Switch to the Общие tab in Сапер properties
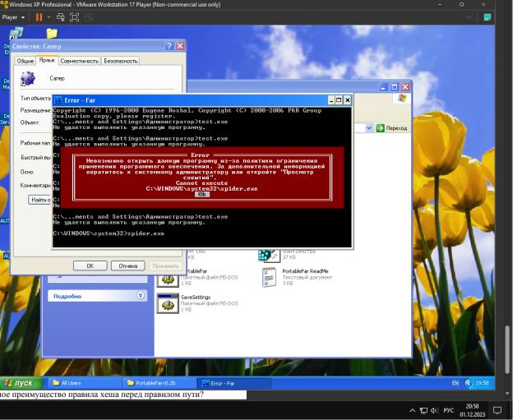513x420 pixels. click(25, 61)
